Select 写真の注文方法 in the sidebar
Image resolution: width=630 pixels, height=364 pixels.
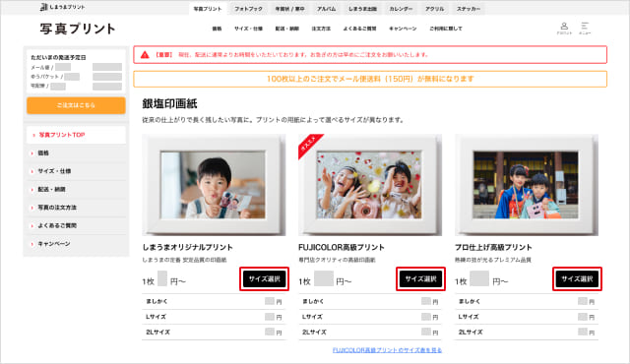pyautogui.click(x=76, y=208)
